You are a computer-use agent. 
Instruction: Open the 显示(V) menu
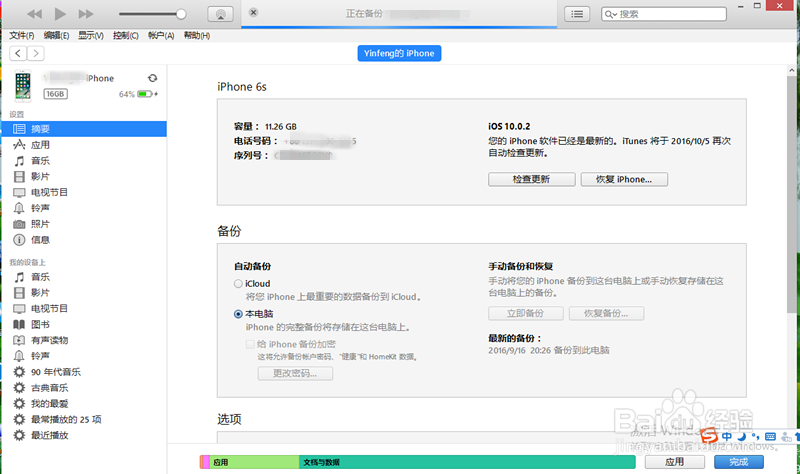click(91, 36)
